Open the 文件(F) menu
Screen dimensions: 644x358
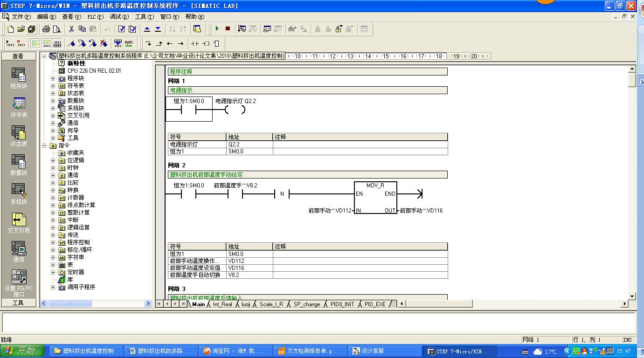(x=21, y=17)
